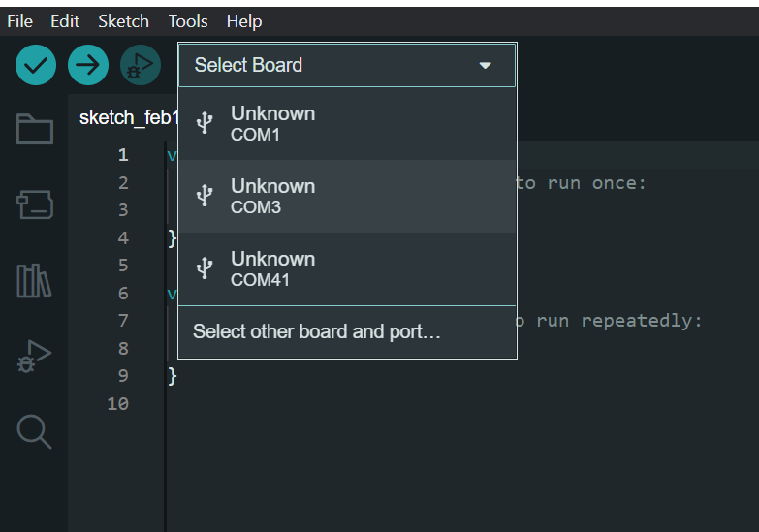Click the Upload arrow button
This screenshot has height=532, width=759.
click(x=88, y=65)
